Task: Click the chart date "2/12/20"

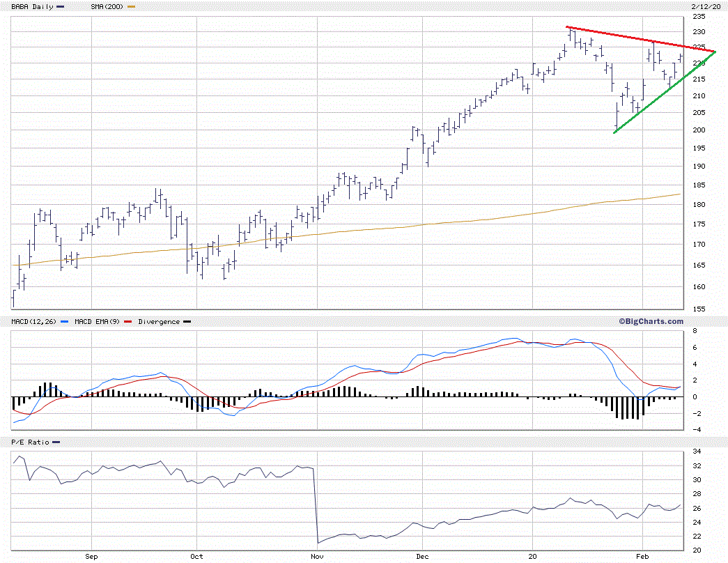Action: point(706,6)
